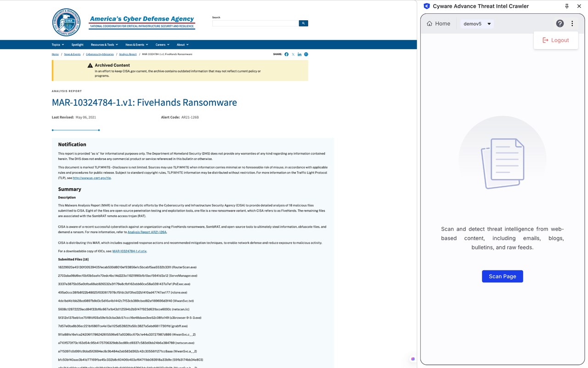Expand News & Events menu
The image size is (588, 368).
coord(137,45)
